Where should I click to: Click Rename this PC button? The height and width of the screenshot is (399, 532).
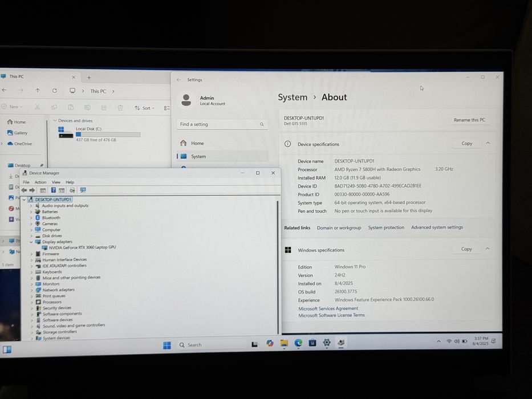coord(470,120)
